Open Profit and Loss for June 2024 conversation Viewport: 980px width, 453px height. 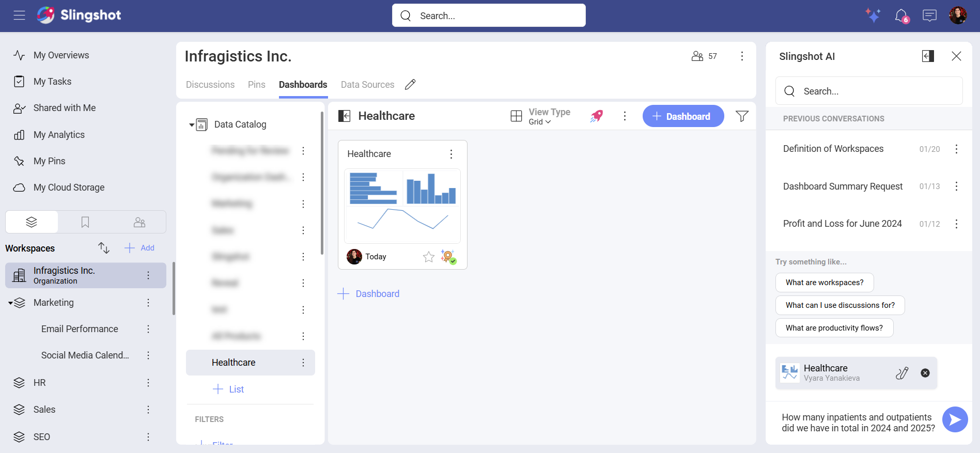(842, 224)
